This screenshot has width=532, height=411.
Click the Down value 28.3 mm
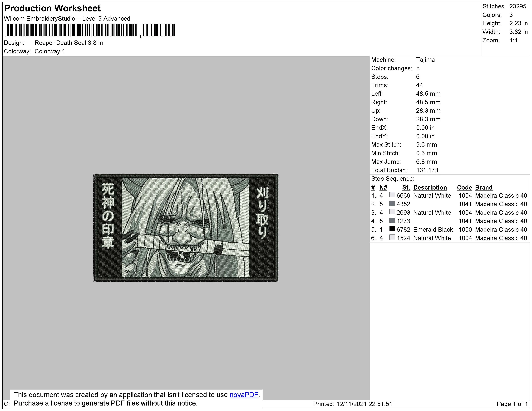pyautogui.click(x=428, y=119)
